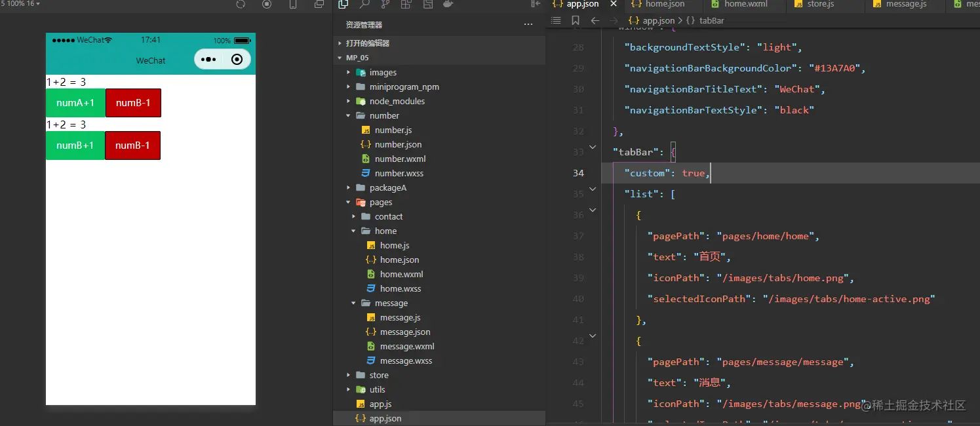Viewport: 980px width, 426px height.
Task: Click the layout/save icon beside Extensions icon
Action: coord(427,4)
